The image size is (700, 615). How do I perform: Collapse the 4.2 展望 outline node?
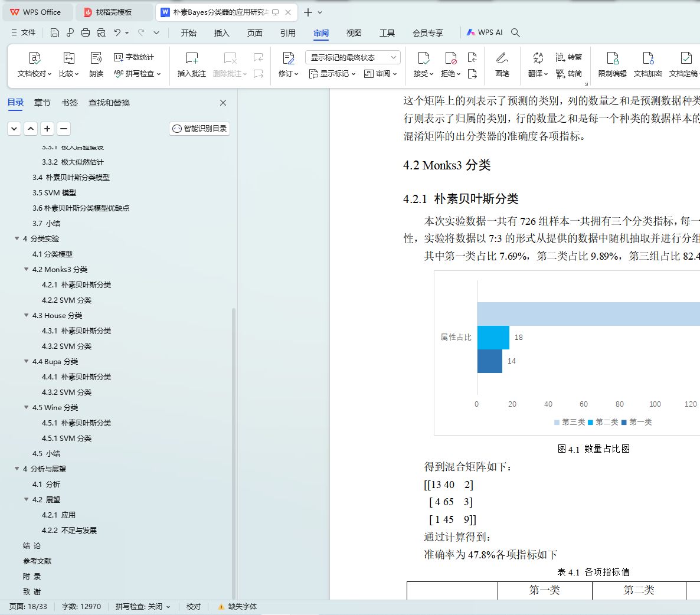[x=27, y=499]
